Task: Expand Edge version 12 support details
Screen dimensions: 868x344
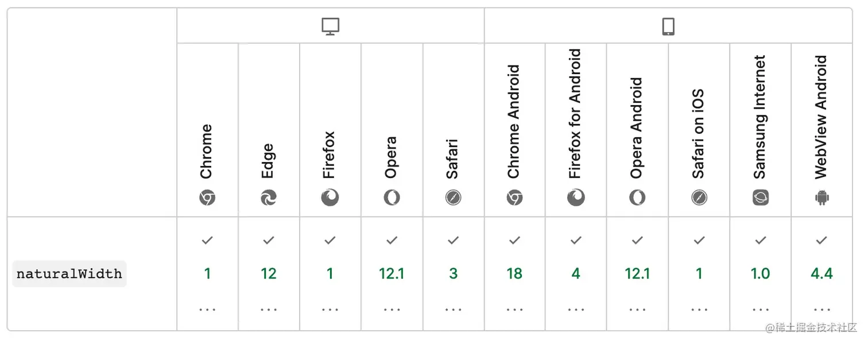Action: point(269,310)
